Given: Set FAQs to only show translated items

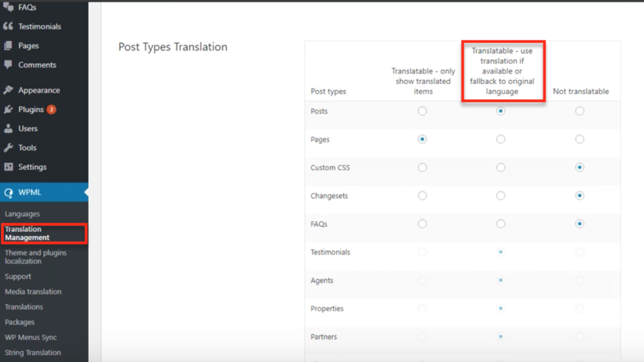Looking at the screenshot, I should click(423, 224).
